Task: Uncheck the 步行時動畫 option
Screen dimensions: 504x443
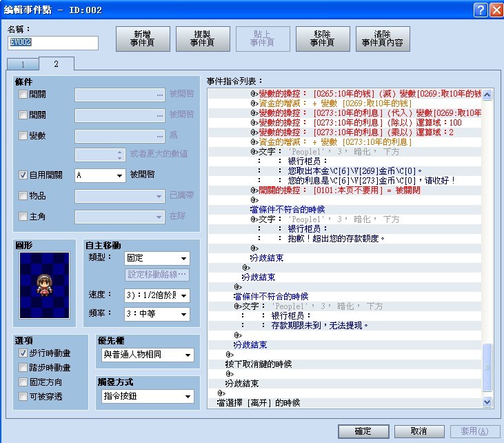Action: click(x=23, y=353)
